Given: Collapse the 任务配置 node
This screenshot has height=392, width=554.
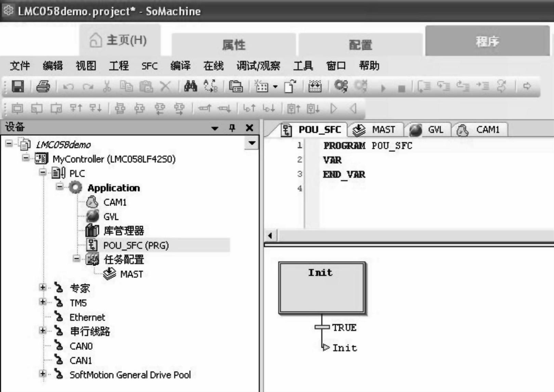Looking at the screenshot, I should click(77, 259).
